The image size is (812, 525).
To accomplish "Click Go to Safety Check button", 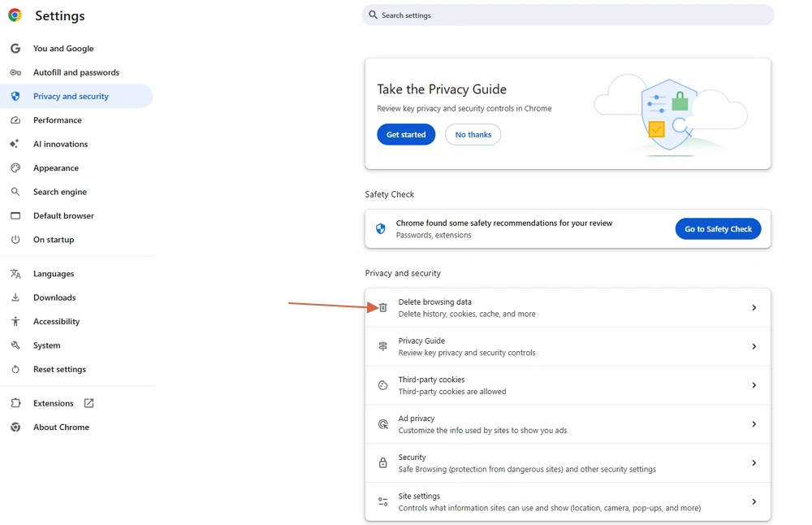I will (x=718, y=228).
